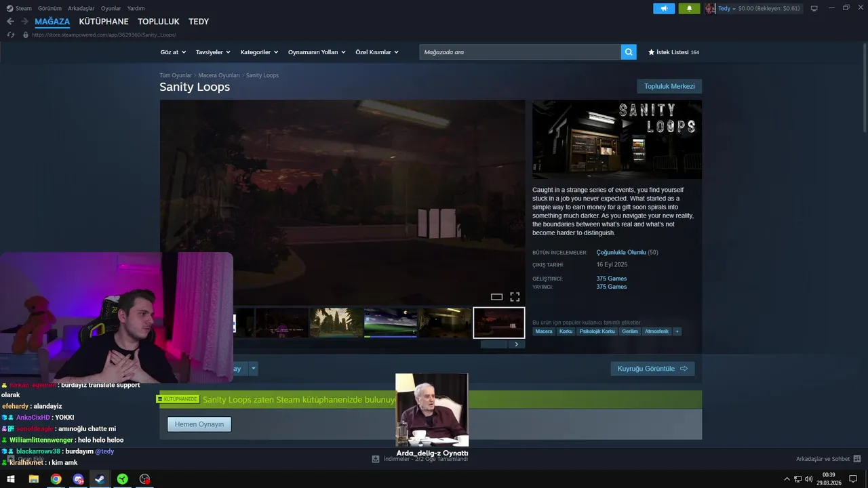The height and width of the screenshot is (488, 868).
Task: Open the Windows notification center
Action: pos(853,479)
